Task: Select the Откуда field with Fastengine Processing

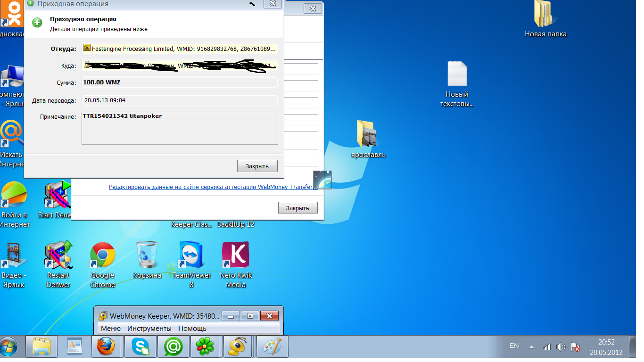Action: click(180, 49)
